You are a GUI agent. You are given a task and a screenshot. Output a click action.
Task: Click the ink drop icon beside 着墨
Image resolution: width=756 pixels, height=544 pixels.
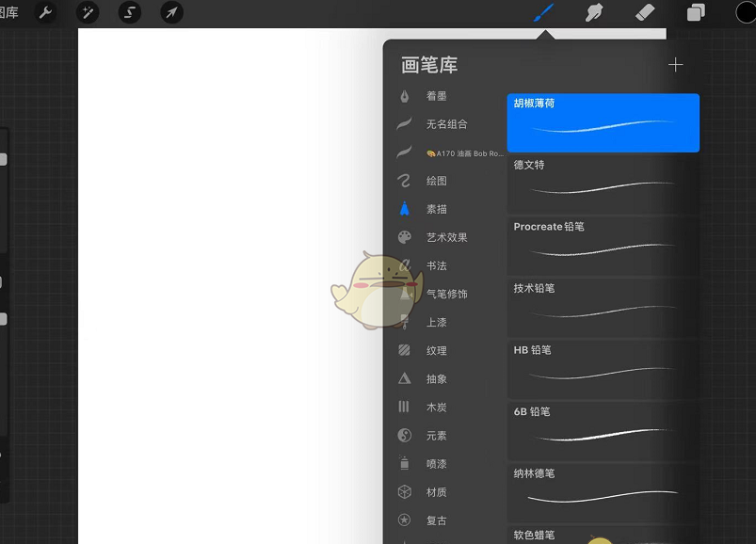pos(405,96)
